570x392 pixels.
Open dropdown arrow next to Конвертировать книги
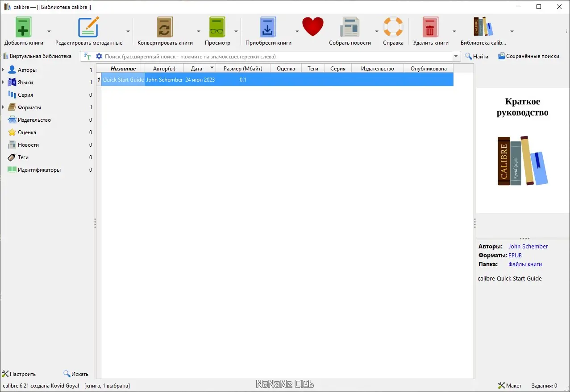coord(199,31)
